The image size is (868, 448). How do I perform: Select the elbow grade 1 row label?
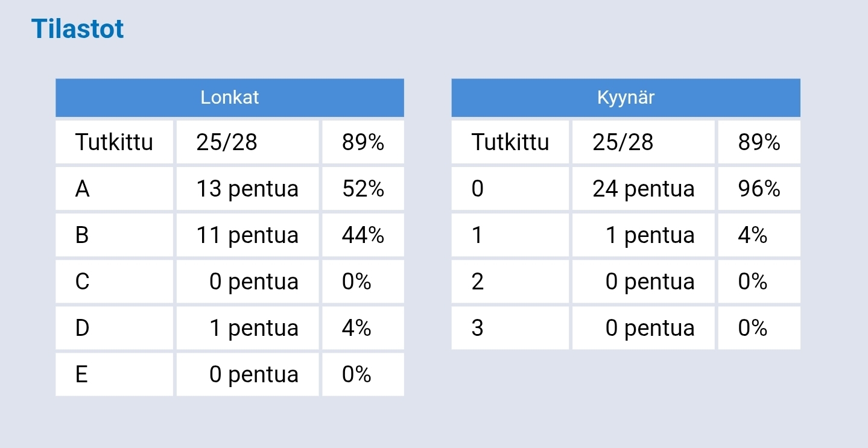click(x=510, y=235)
